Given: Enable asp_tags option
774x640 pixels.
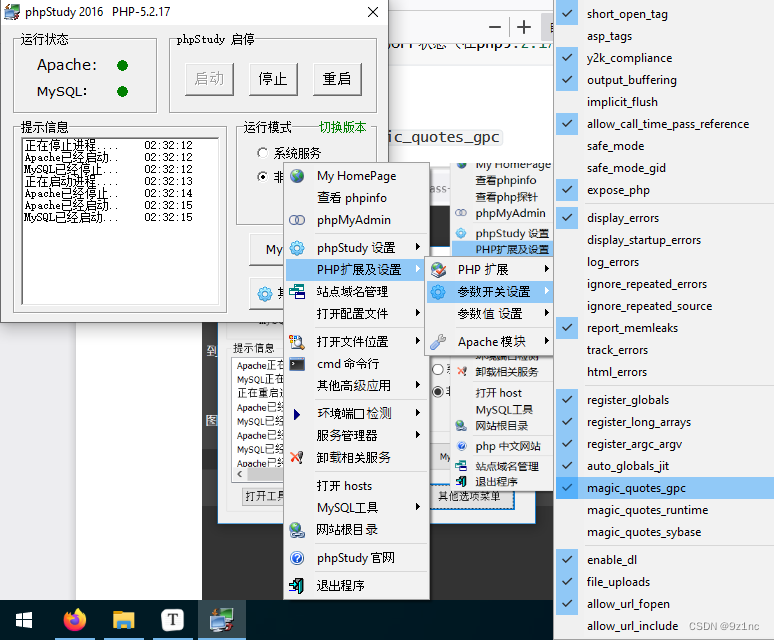Looking at the screenshot, I should (664, 36).
